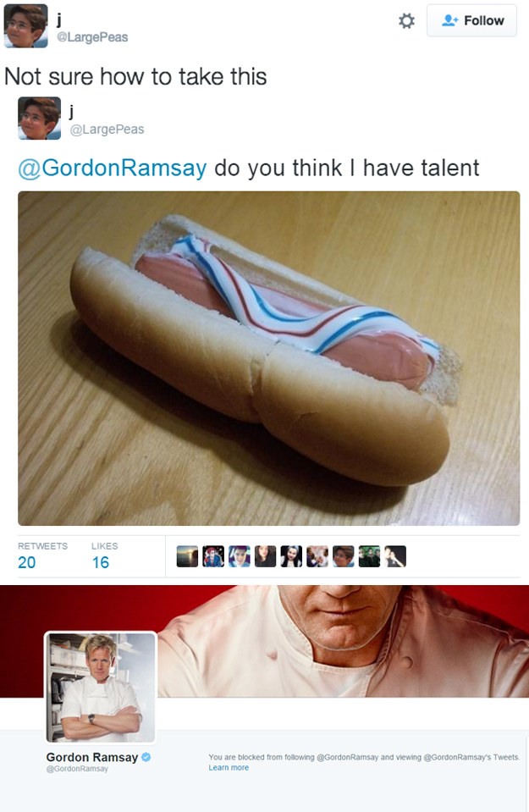Open Gordon Ramsay's profile picture
Viewport: 529px width, 812px height.
101,688
